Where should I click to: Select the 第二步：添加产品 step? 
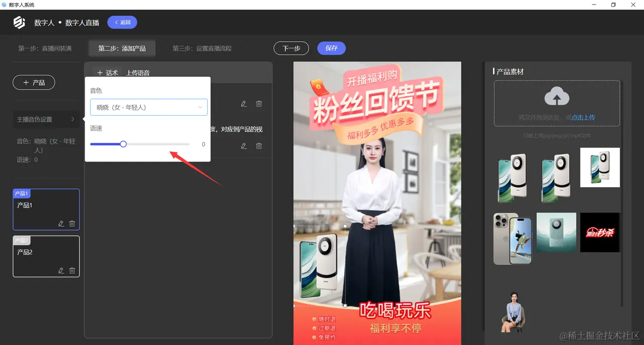click(x=122, y=48)
